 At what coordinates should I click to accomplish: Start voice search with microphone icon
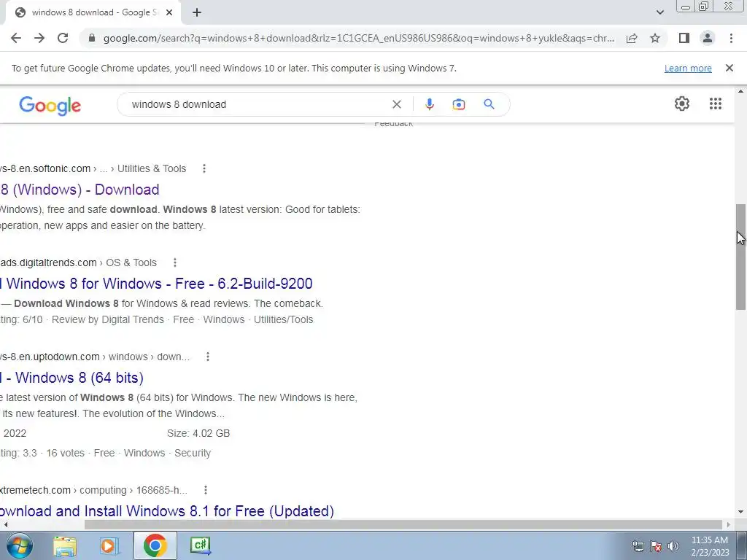tap(429, 104)
